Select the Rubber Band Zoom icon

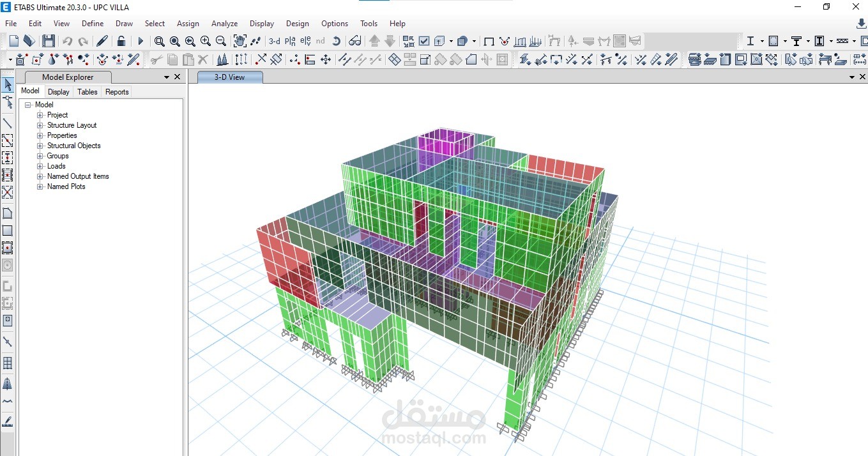(x=159, y=41)
